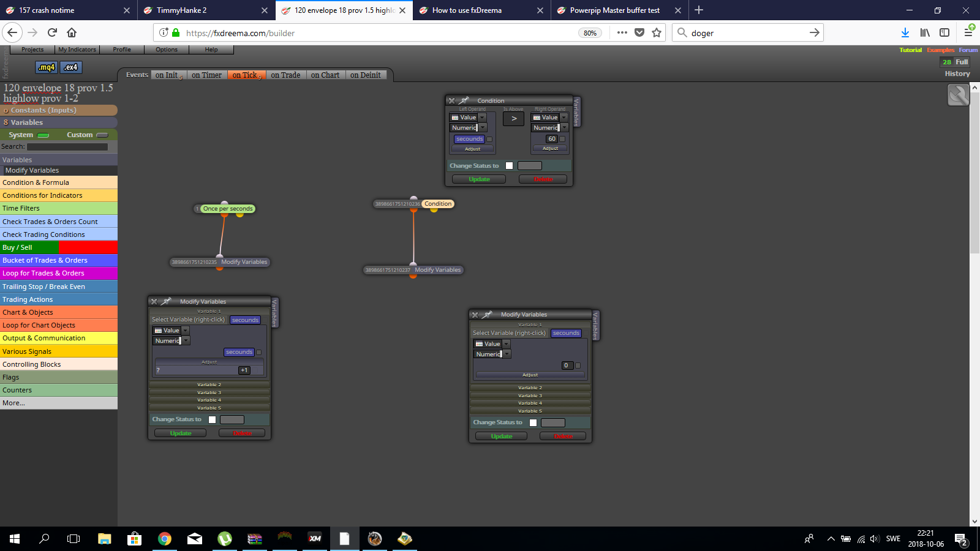Tick Change Status checkbox in the left Modify Variables panel
The width and height of the screenshot is (980, 551).
pyautogui.click(x=212, y=419)
